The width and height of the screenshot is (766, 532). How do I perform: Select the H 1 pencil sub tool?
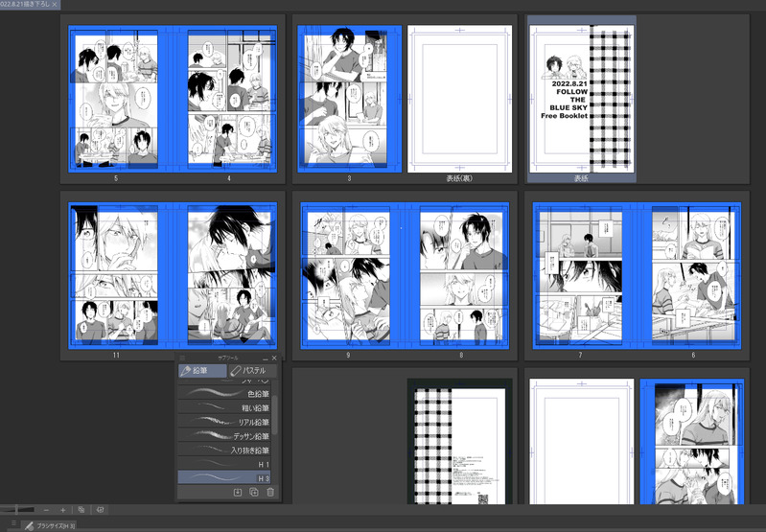[x=224, y=464]
